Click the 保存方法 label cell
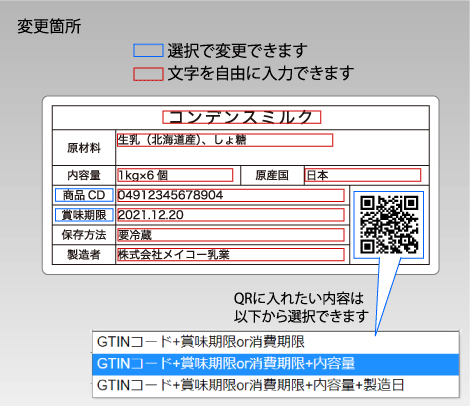The height and width of the screenshot is (406, 470). pyautogui.click(x=84, y=235)
